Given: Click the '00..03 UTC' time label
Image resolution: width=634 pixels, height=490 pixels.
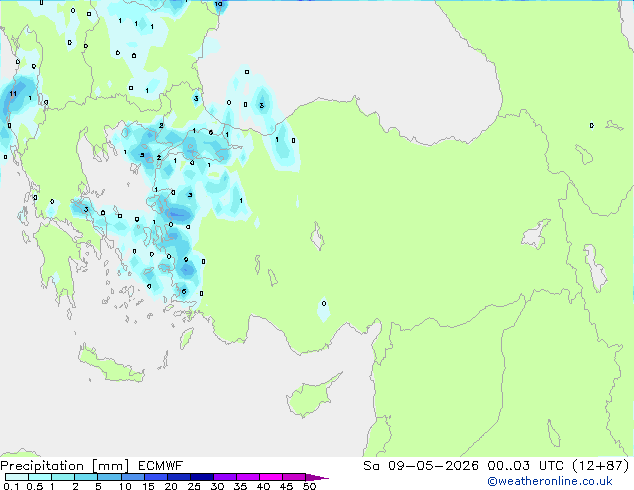Looking at the screenshot, I should (x=526, y=466).
